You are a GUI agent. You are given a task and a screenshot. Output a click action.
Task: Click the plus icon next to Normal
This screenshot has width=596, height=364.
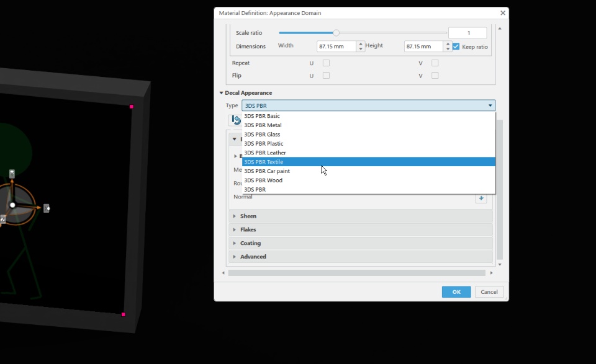[481, 198]
